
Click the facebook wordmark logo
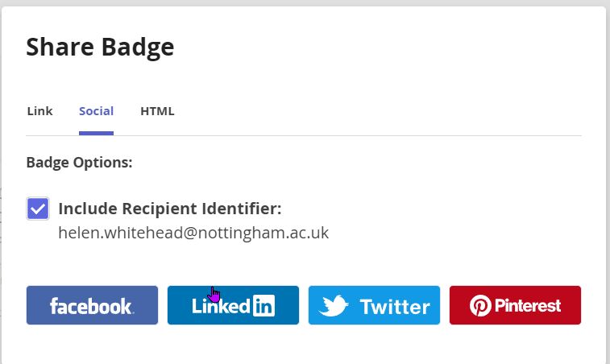click(x=91, y=306)
